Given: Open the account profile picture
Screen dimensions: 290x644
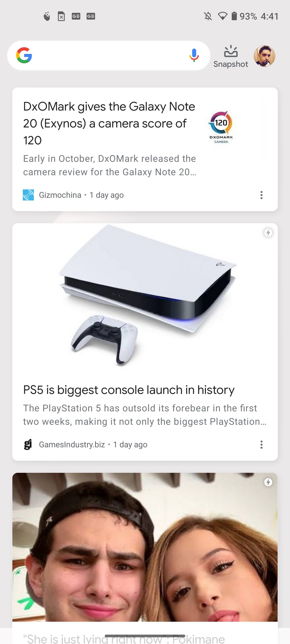Looking at the screenshot, I should click(x=264, y=56).
